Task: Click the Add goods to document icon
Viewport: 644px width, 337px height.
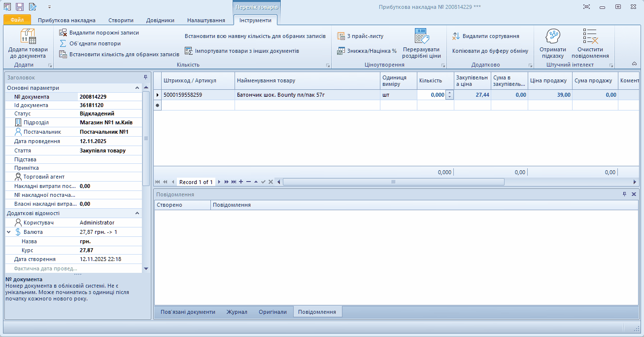Action: pos(28,37)
